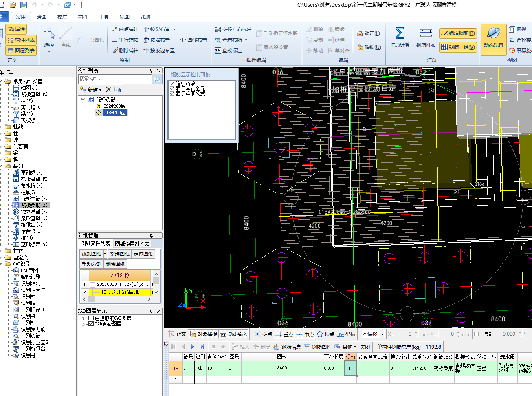Pick the 平行辅轴 parallel axis tool

[125, 40]
